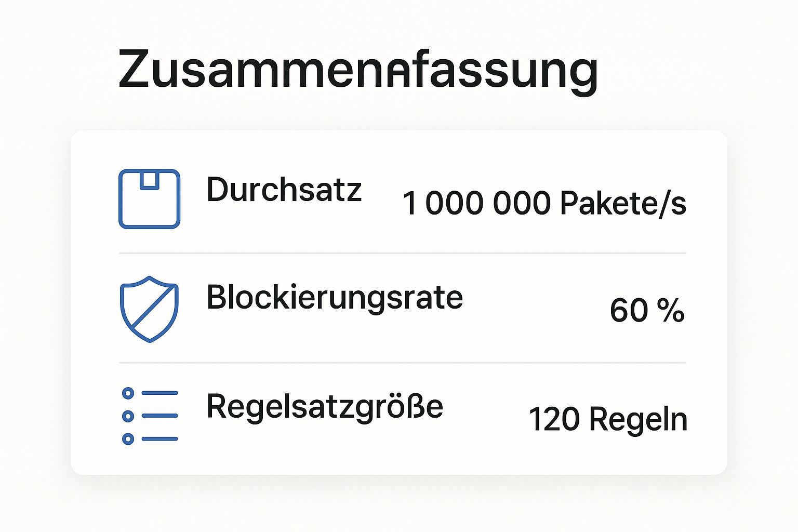Click the shield icon beside Blockierungsrate
The height and width of the screenshot is (532, 798).
click(149, 309)
